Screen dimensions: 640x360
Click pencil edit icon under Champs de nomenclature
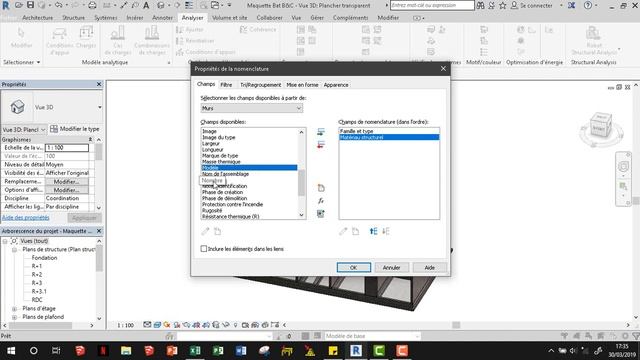tap(343, 231)
